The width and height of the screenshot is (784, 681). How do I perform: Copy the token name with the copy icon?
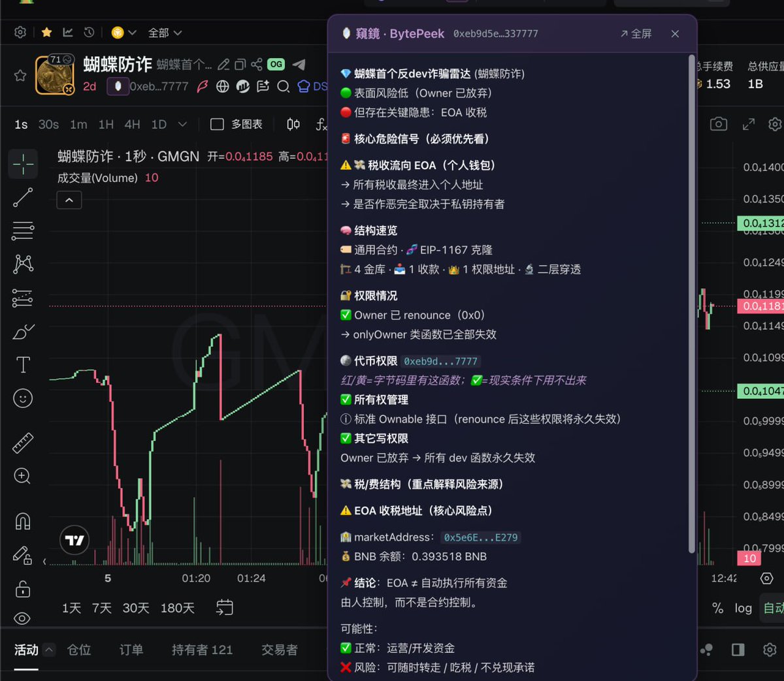click(240, 64)
